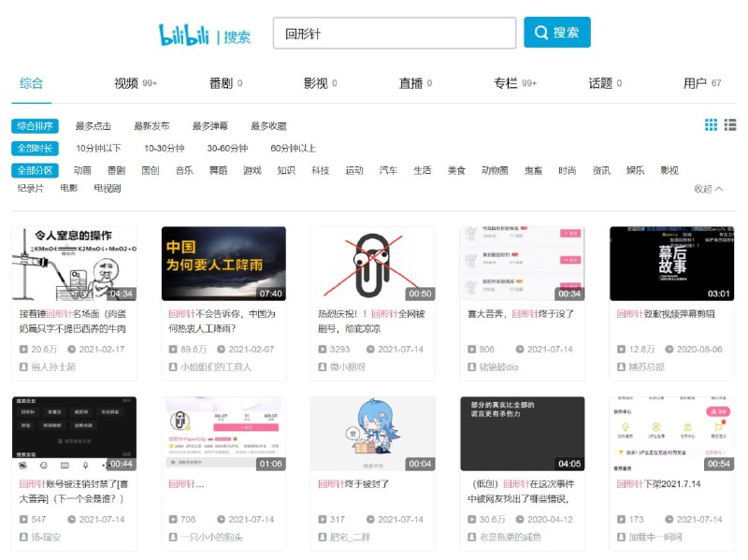
Task: Select the 最多点击 sort option
Action: coord(93,126)
